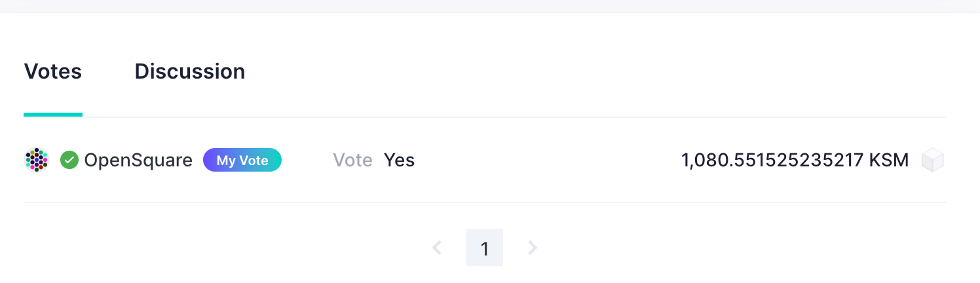This screenshot has width=980, height=283.
Task: Select page 1 in pagination
Action: coord(485,248)
